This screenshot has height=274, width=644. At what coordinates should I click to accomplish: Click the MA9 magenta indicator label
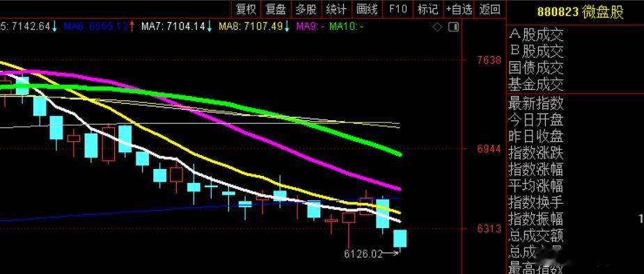311,27
